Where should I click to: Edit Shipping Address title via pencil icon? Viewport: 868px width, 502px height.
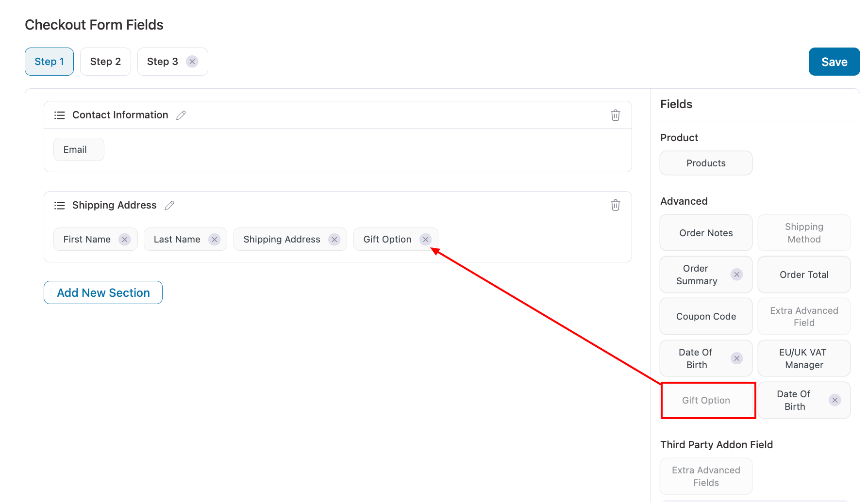pos(169,205)
